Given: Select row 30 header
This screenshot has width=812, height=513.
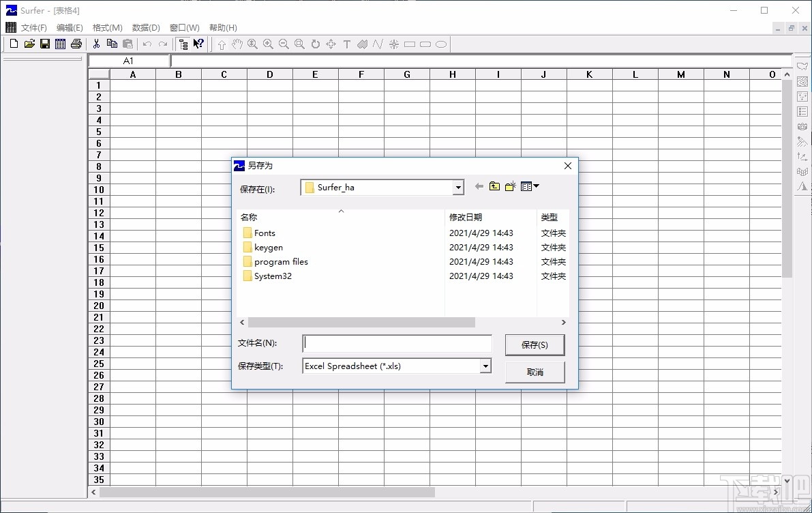Looking at the screenshot, I should 99,422.
